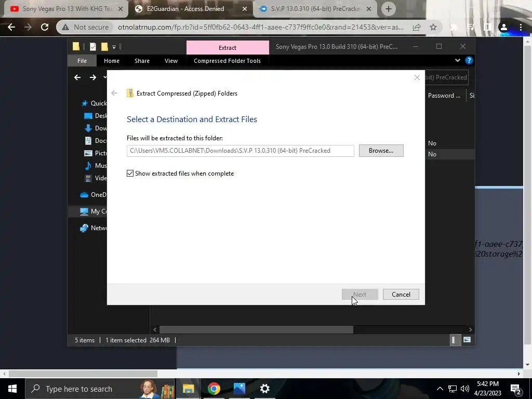The height and width of the screenshot is (399, 532).
Task: Expand the Explorer ribbon chevron
Action: coord(457,60)
